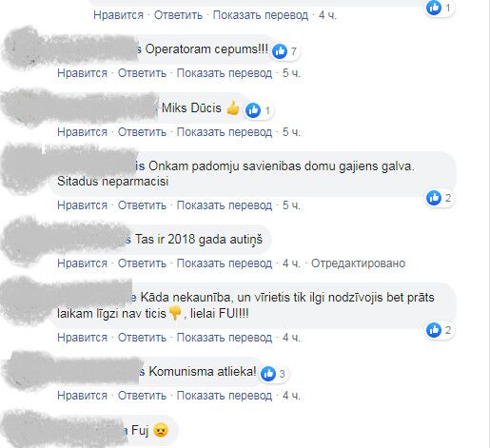
Task: Click like reaction icon on 'Komunisma atlieka!' comment
Action: coord(268,374)
